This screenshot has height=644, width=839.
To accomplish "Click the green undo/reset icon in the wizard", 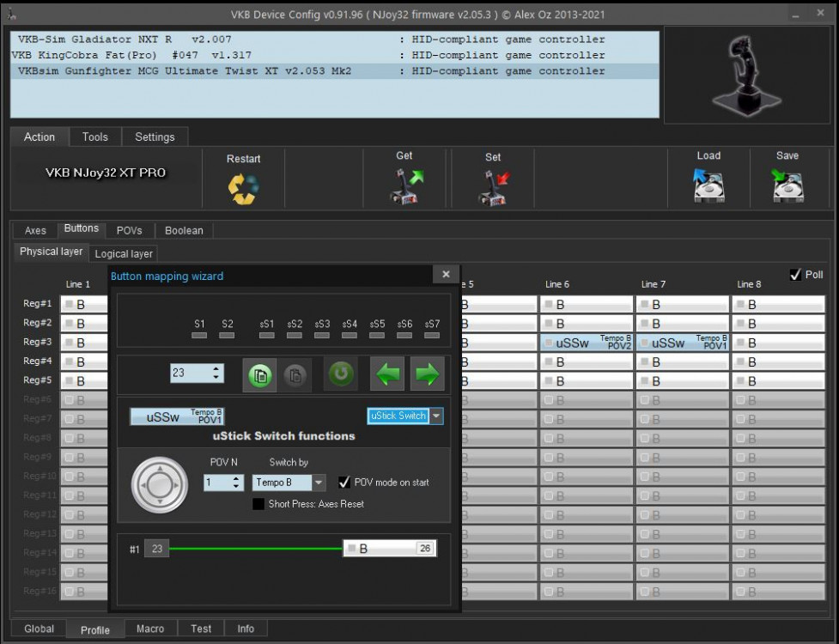I will pos(341,373).
